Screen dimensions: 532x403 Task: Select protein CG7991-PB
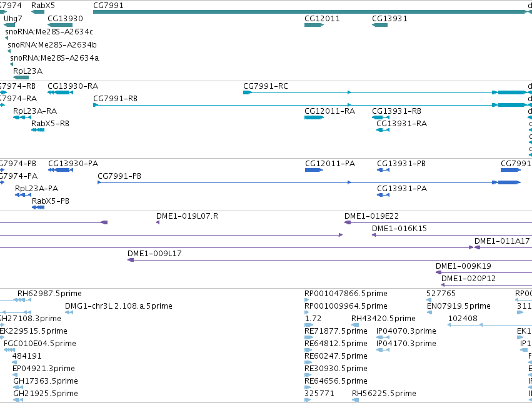pos(309,183)
